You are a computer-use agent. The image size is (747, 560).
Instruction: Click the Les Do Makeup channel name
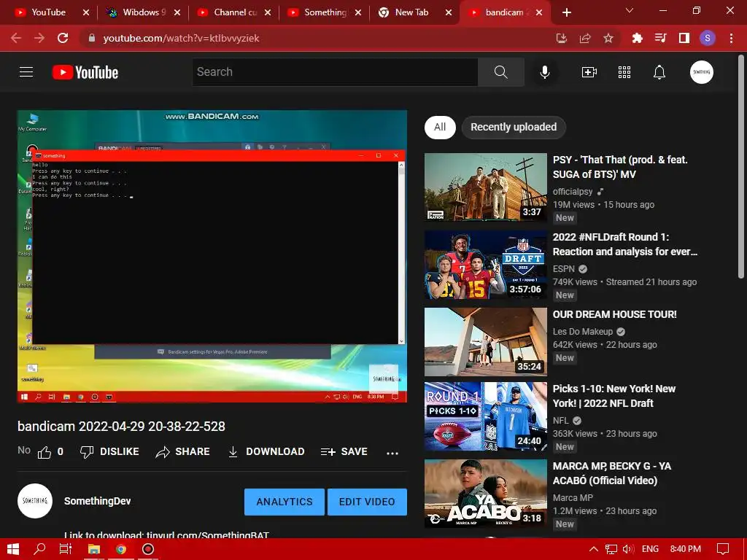[583, 332]
